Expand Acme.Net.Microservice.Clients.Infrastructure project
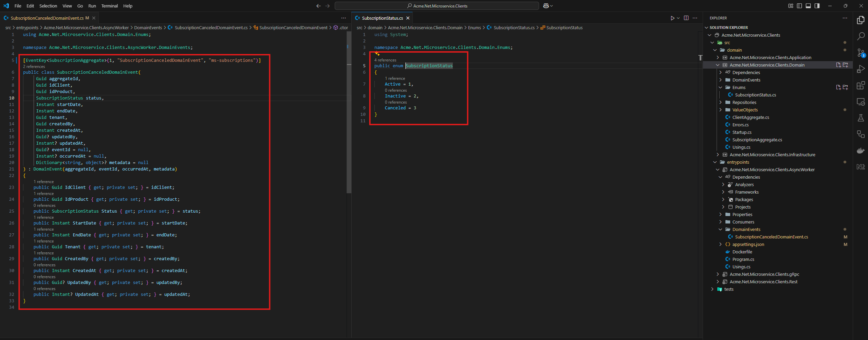 pos(718,155)
